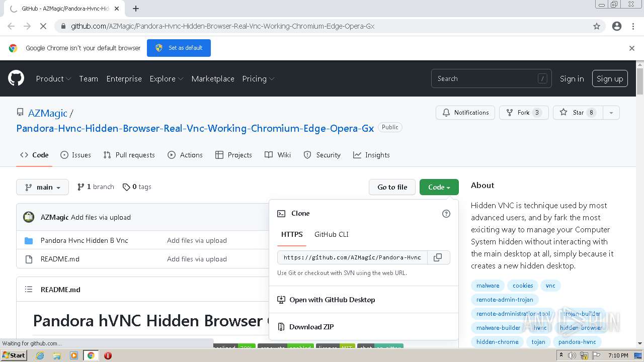The height and width of the screenshot is (362, 644).
Task: Select the Code repository tab
Action: [34, 155]
